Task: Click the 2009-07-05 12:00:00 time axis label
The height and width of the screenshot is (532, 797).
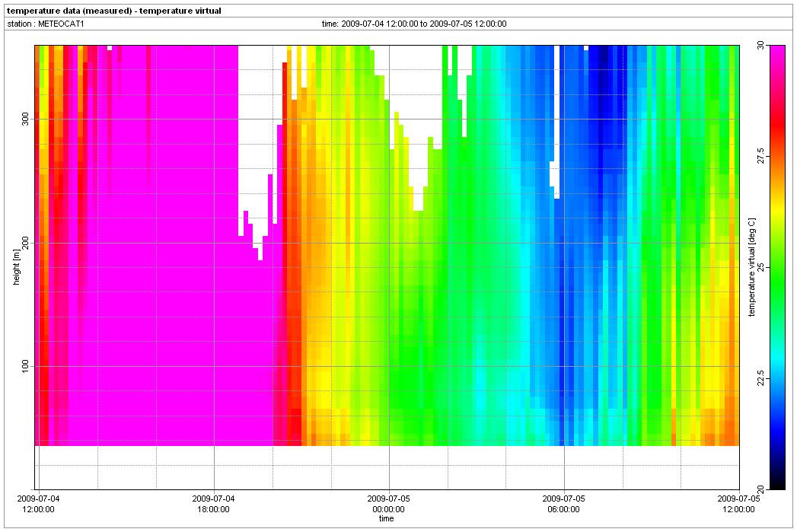Action: tap(738, 504)
